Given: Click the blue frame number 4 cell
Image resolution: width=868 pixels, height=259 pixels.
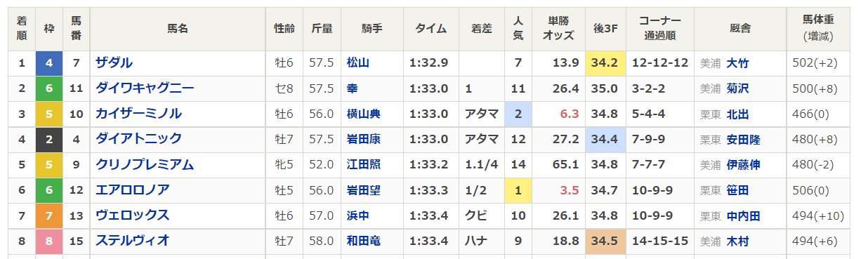Looking at the screenshot, I should 48,63.
